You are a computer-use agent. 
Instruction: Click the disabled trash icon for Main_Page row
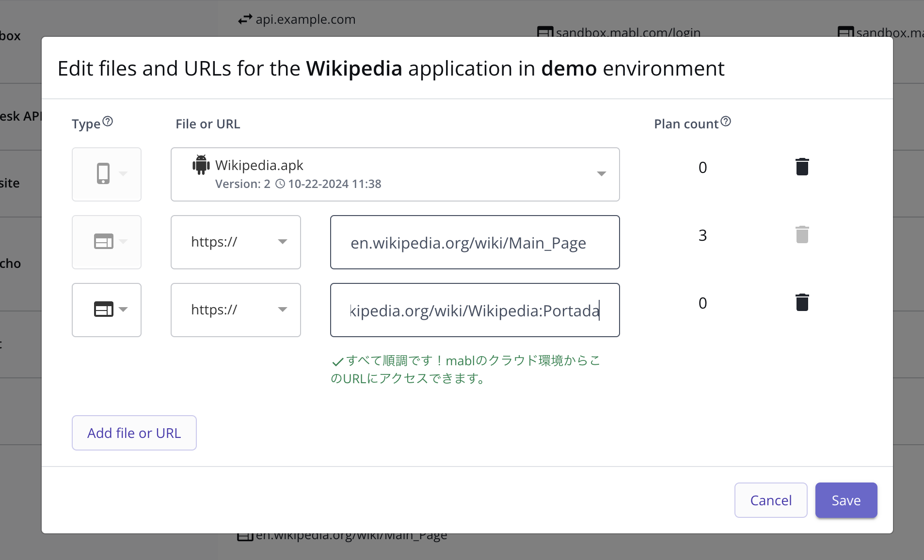[x=802, y=234]
